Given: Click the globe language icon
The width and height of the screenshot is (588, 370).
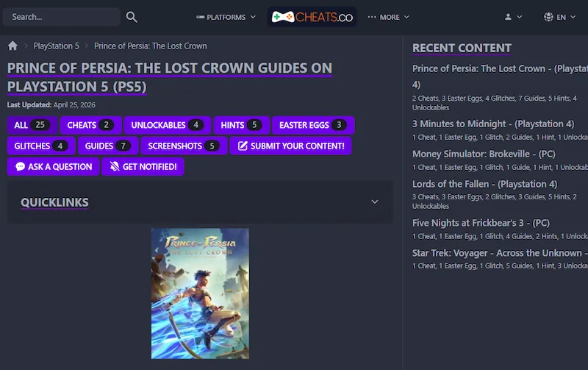Looking at the screenshot, I should click(548, 17).
